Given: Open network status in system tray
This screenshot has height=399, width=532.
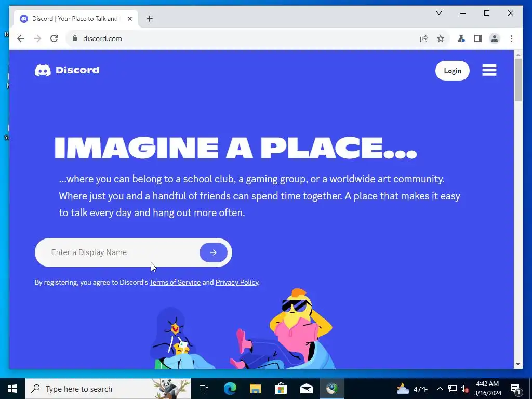Looking at the screenshot, I should (x=453, y=389).
